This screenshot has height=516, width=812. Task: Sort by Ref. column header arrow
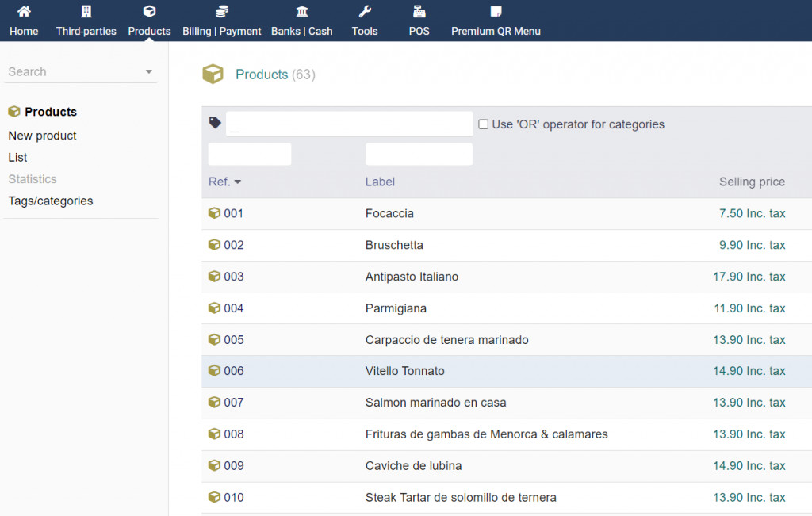coord(238,182)
